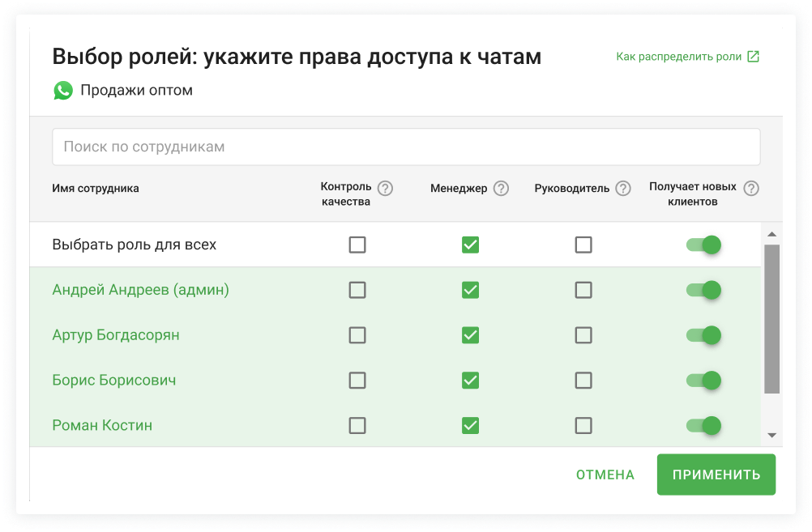Screen dimensions: 812x532
Task: Switch off new clients for Роман Костин
Action: pos(703,425)
